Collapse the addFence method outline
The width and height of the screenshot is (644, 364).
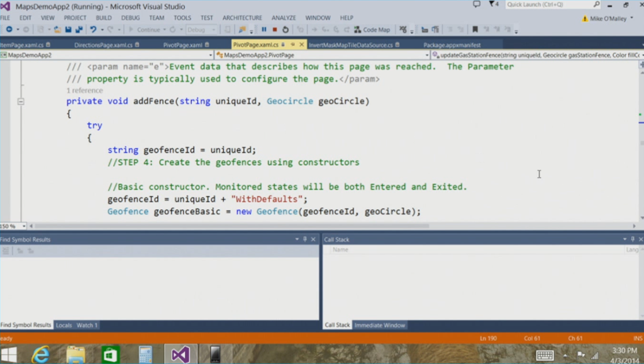(21, 101)
